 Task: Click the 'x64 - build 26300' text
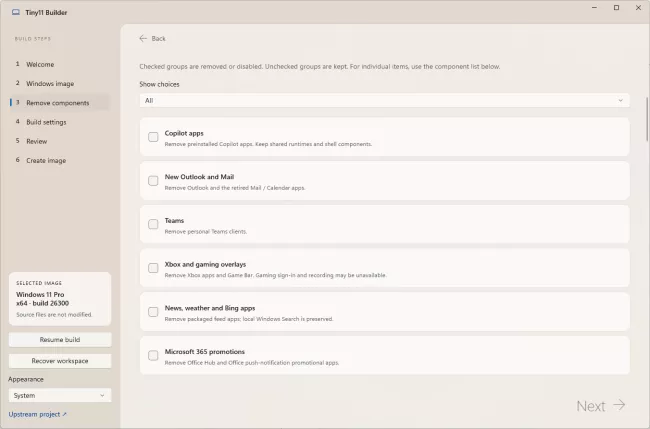[x=42, y=303]
